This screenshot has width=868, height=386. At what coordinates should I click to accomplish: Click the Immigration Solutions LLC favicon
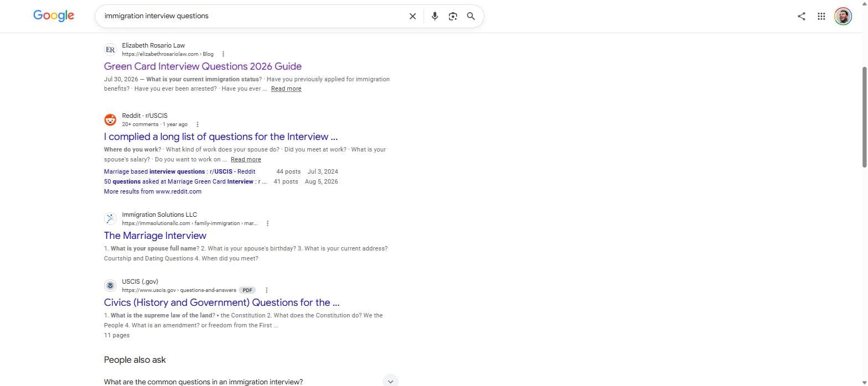click(x=110, y=219)
